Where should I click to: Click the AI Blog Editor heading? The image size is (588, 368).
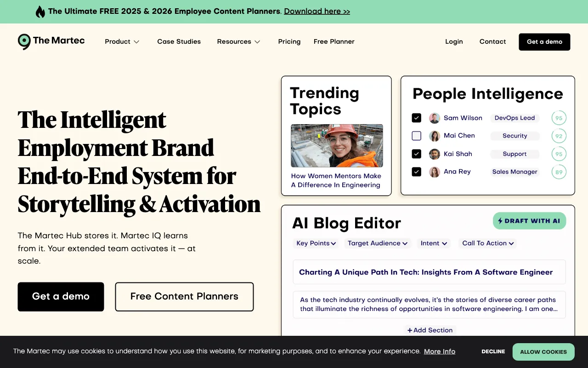pos(347,224)
